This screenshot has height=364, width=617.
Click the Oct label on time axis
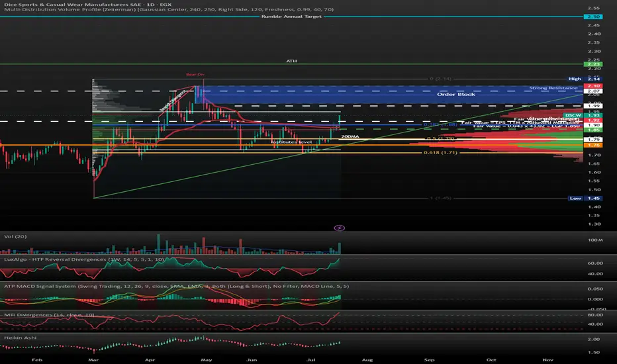coord(491,359)
